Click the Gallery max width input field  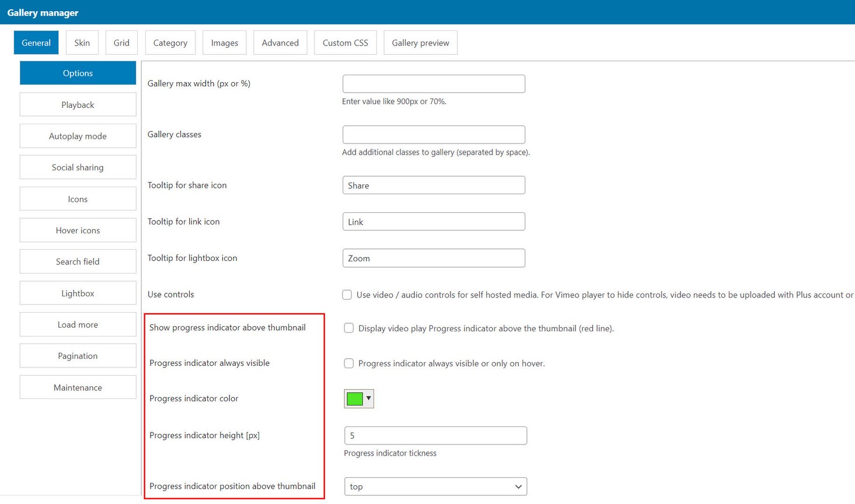click(x=434, y=84)
